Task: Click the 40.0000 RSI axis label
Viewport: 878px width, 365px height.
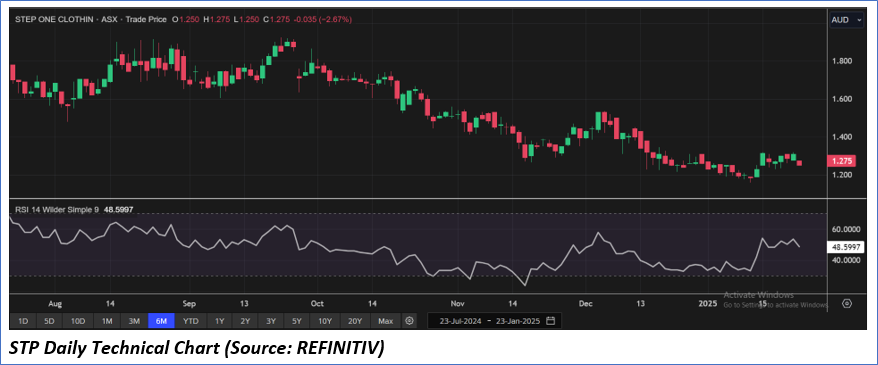Action: pyautogui.click(x=845, y=260)
